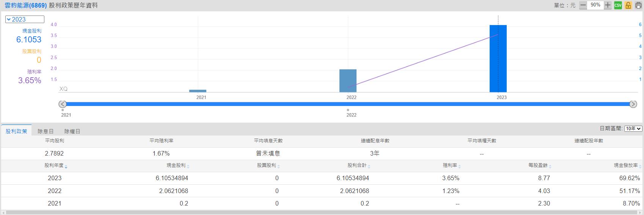The image size is (644, 215).
Task: Click the zoom out minus button
Action: click(583, 5)
